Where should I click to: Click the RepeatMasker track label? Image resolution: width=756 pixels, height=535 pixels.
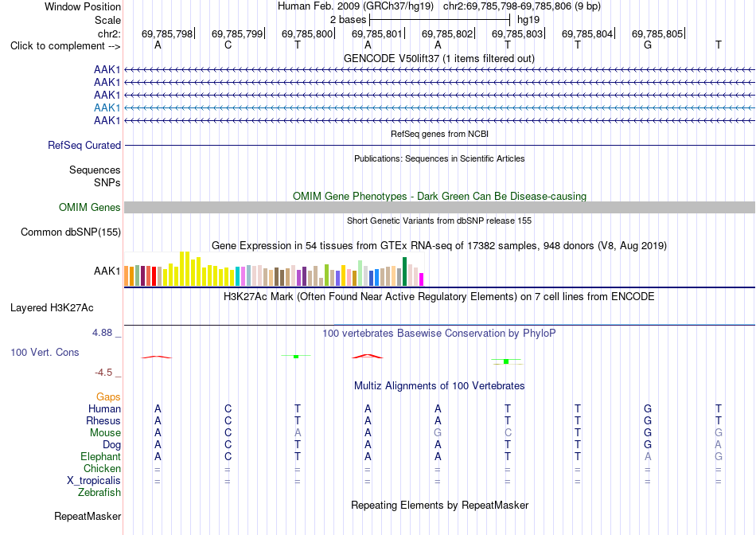pyautogui.click(x=88, y=516)
